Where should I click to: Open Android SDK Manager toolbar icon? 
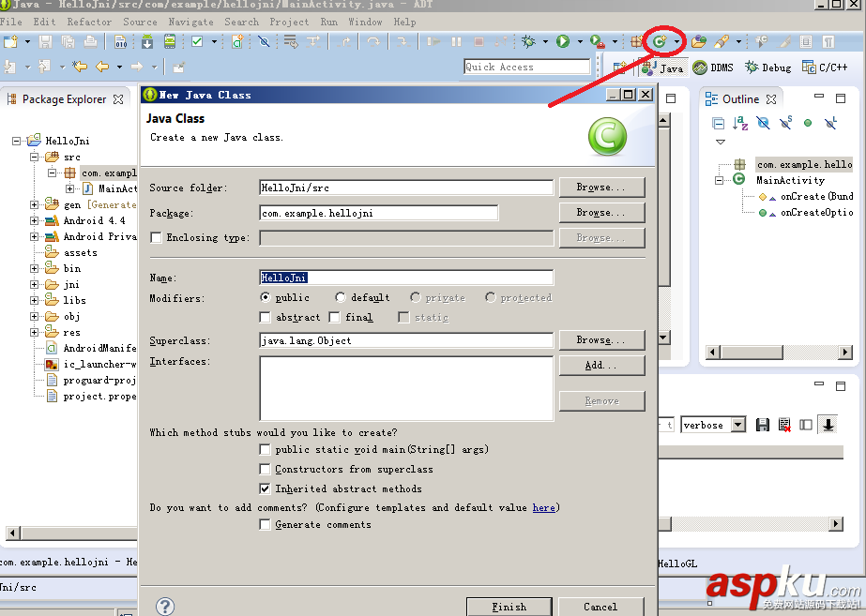(x=147, y=42)
